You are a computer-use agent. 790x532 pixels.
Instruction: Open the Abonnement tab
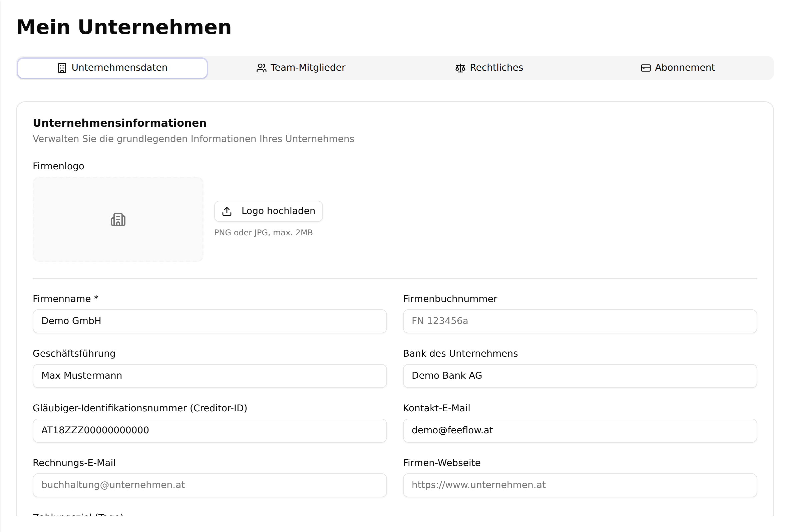point(678,68)
